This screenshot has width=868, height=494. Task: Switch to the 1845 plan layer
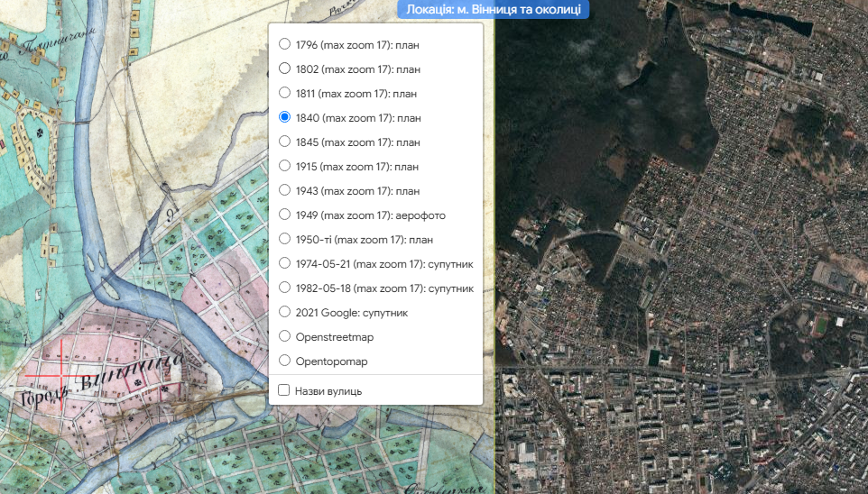click(284, 141)
